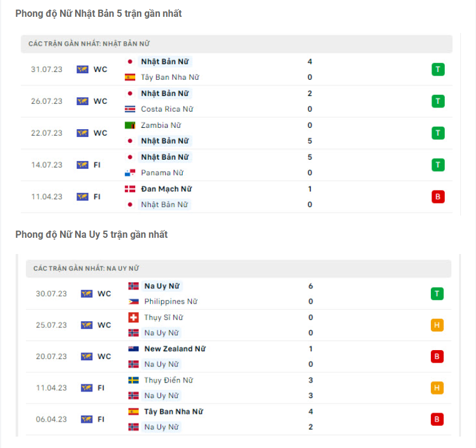Click the red B badge for Đan Mạch match
This screenshot has height=448, width=476.
(438, 196)
